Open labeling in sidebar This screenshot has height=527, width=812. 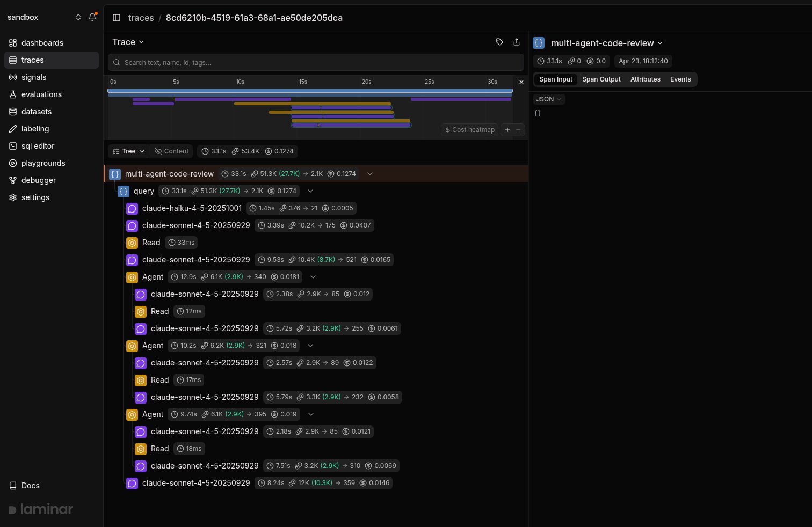(x=52, y=129)
